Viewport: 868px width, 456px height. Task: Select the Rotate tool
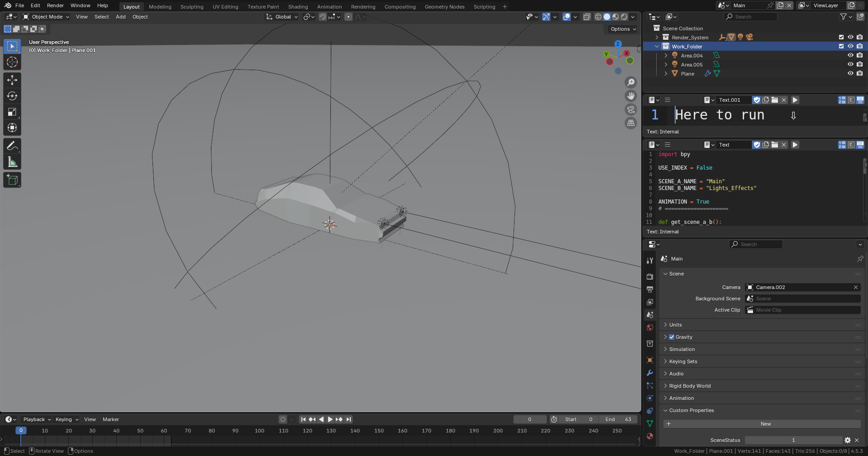point(12,96)
